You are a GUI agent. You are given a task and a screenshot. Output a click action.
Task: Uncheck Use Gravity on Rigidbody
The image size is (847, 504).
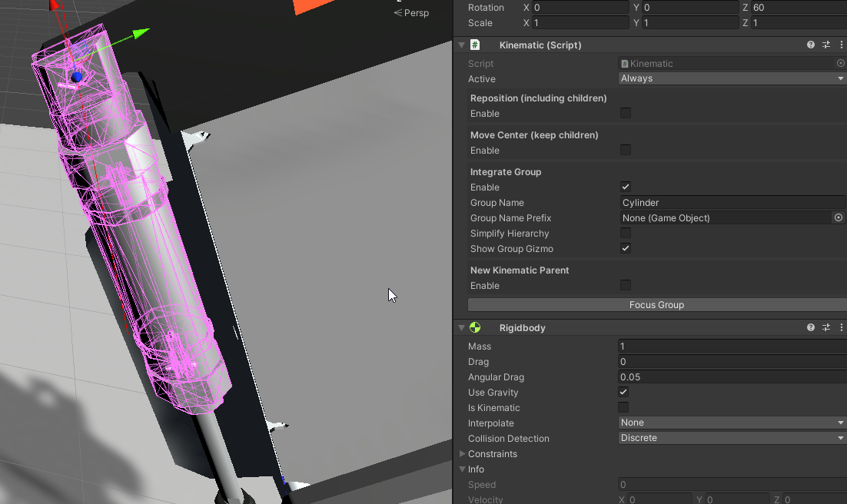623,393
